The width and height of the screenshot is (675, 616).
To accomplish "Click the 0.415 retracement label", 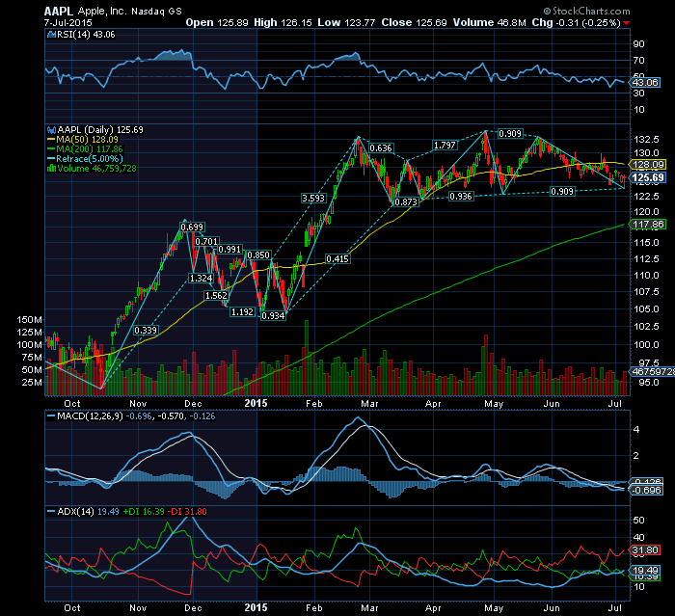I will (x=337, y=258).
